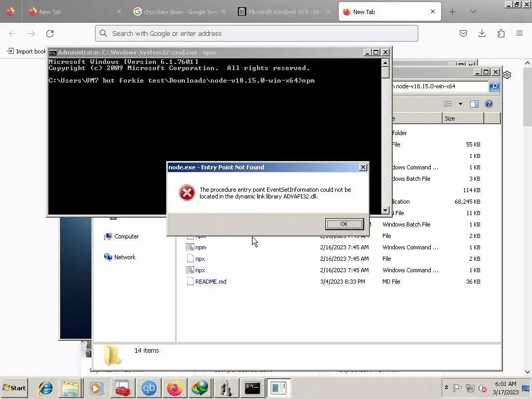This screenshot has height=399, width=532.
Task: Open the Firefox View pinned icon
Action: tap(10, 12)
